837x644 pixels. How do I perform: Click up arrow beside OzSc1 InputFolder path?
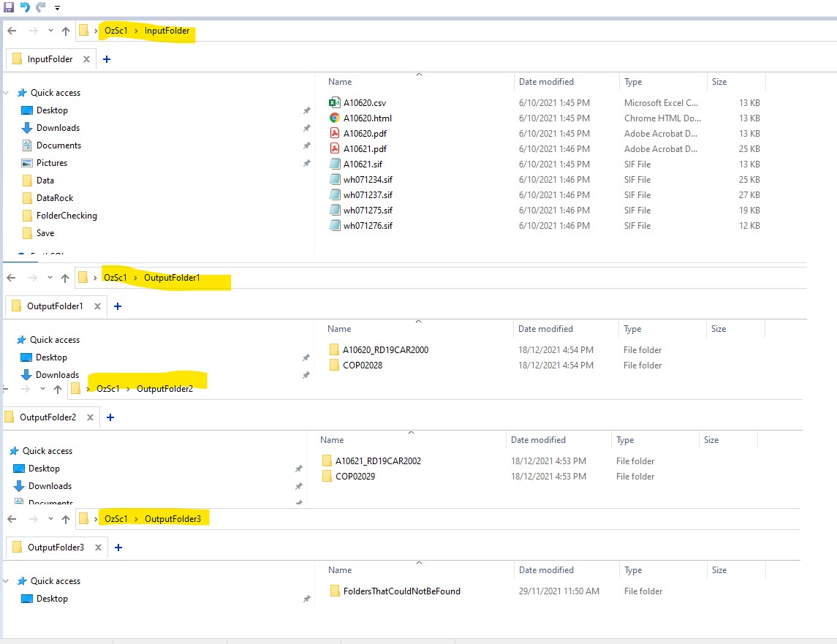coord(66,31)
